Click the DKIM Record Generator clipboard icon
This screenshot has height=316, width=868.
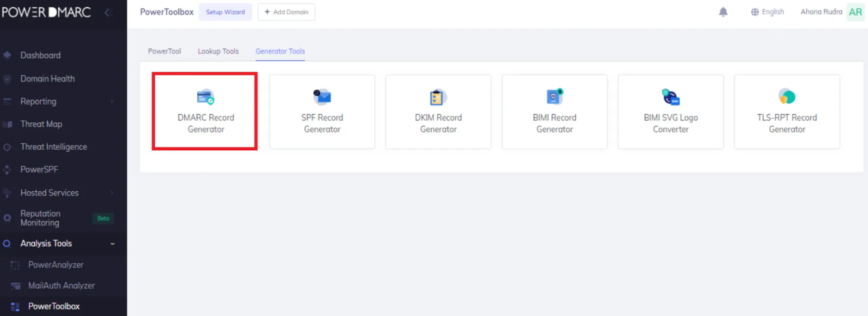tap(438, 97)
